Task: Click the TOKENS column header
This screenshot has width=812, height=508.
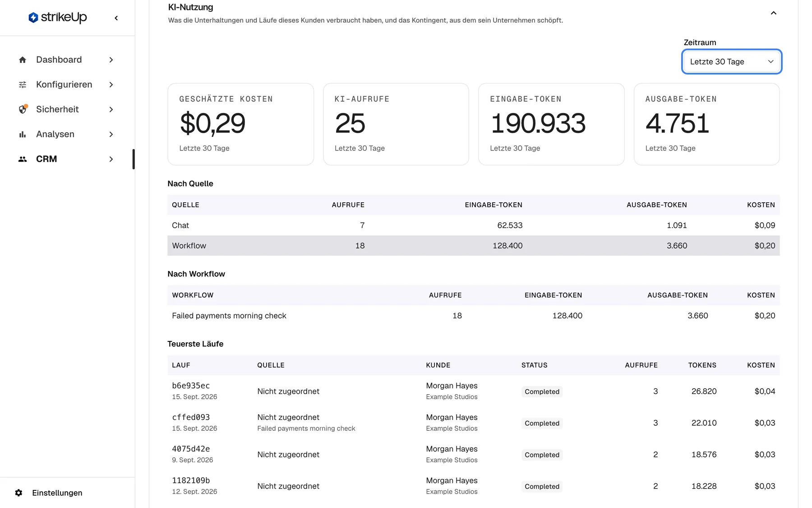Action: coord(702,365)
